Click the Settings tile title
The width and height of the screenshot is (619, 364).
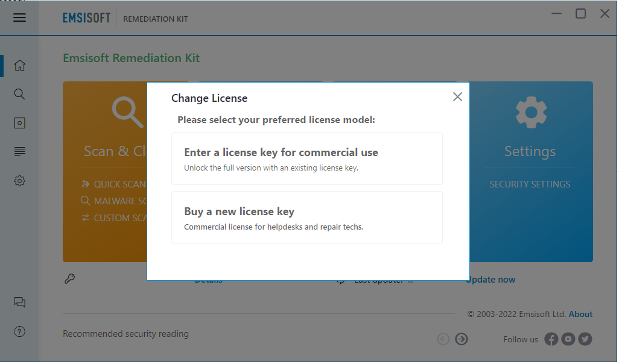tap(530, 151)
